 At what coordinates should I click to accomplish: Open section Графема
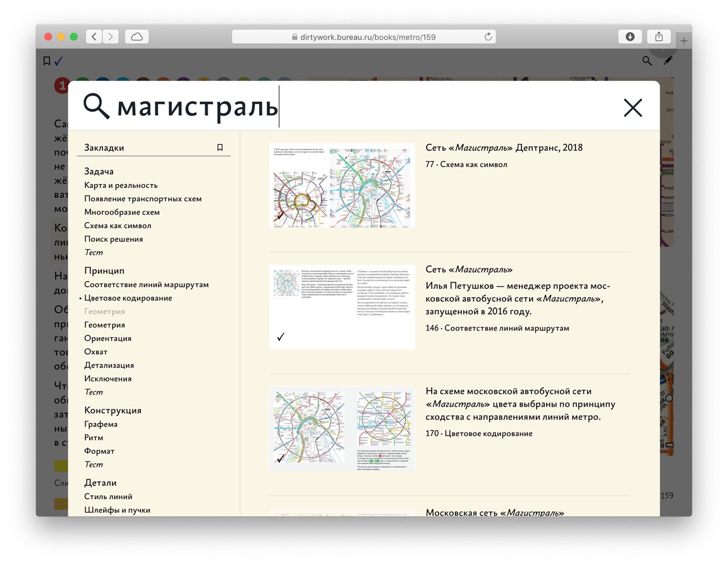click(101, 424)
